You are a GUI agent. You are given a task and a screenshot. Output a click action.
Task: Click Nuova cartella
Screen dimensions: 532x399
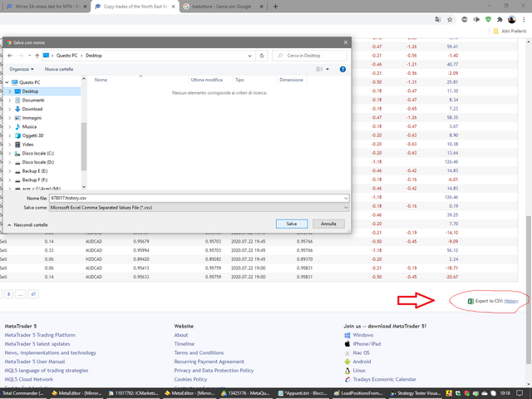pyautogui.click(x=59, y=69)
